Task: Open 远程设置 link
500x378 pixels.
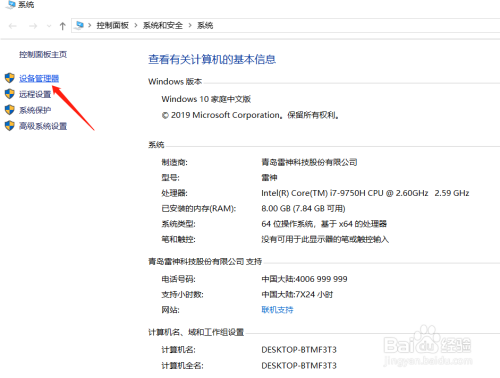Action: 35,94
